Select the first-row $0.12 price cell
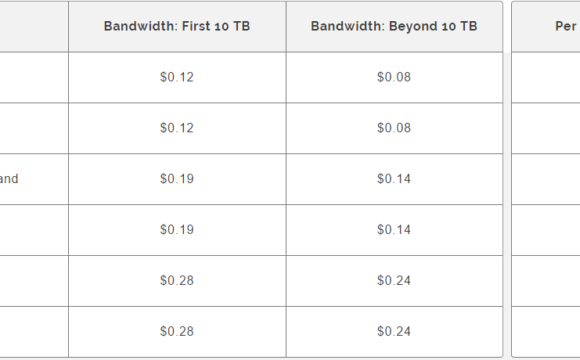This screenshot has width=580, height=360. click(177, 77)
